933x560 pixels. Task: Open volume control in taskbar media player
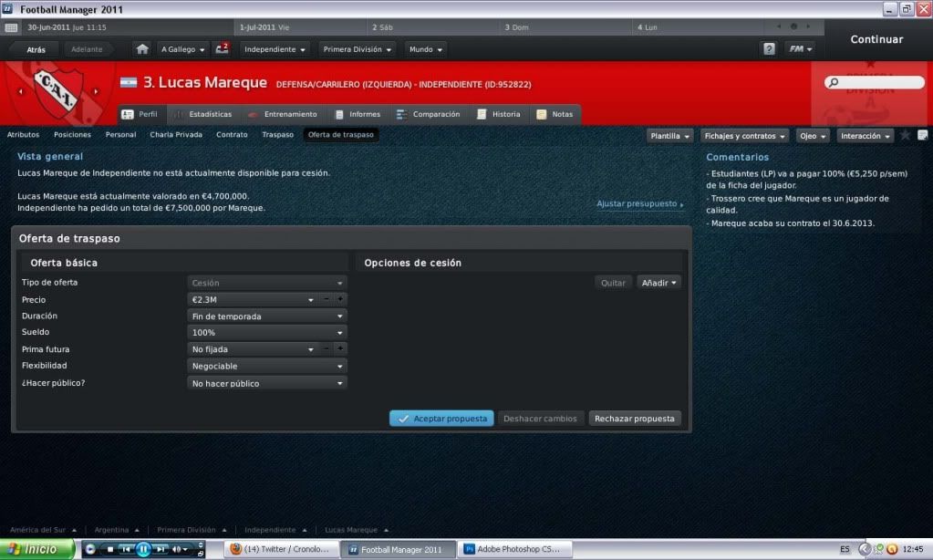[180, 549]
